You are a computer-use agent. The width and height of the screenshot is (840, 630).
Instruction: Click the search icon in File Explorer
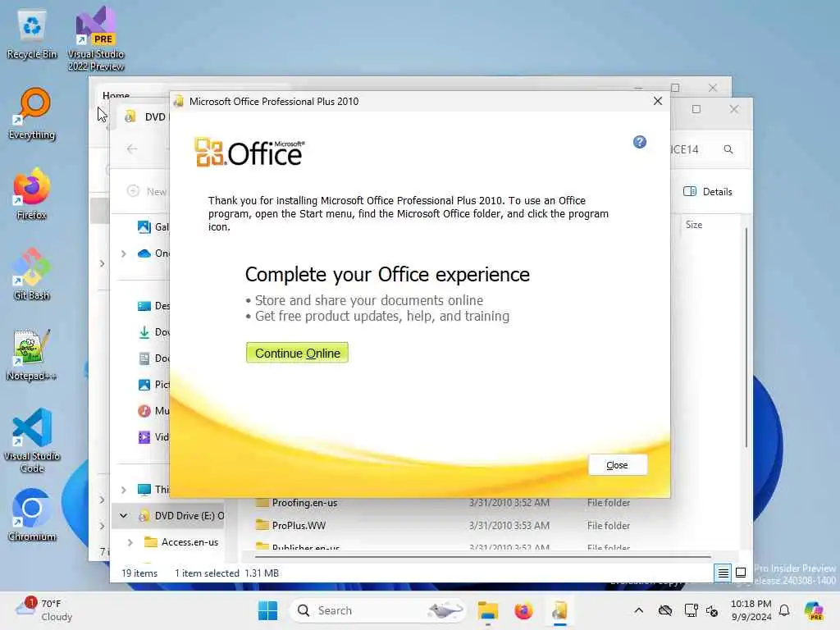click(728, 149)
